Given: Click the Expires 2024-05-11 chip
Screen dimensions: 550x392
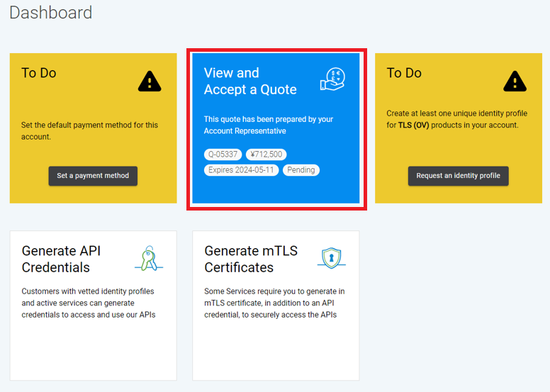Looking at the screenshot, I should (x=242, y=170).
